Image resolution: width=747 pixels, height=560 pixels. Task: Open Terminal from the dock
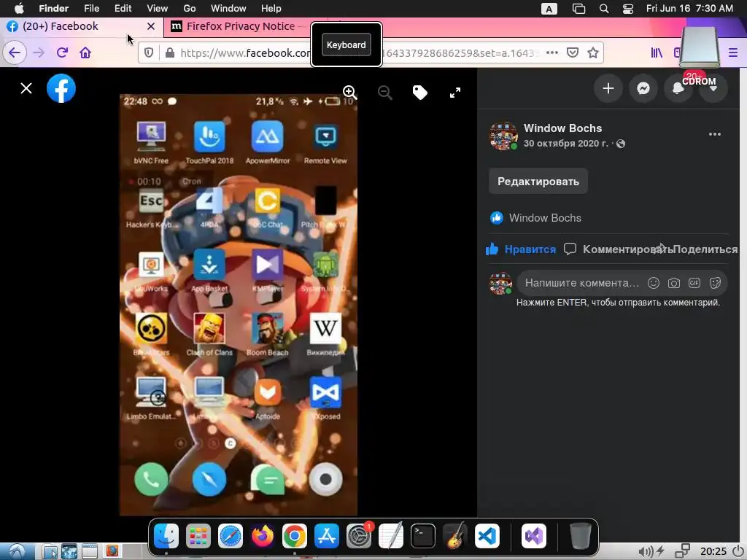point(422,536)
